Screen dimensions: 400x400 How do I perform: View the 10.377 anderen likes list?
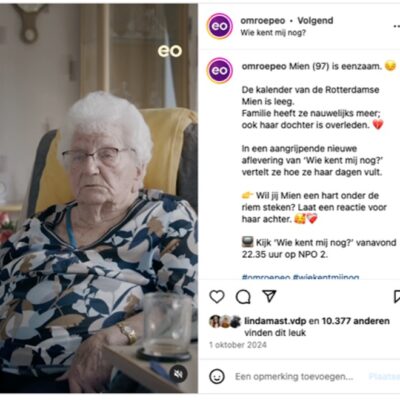coord(356,321)
